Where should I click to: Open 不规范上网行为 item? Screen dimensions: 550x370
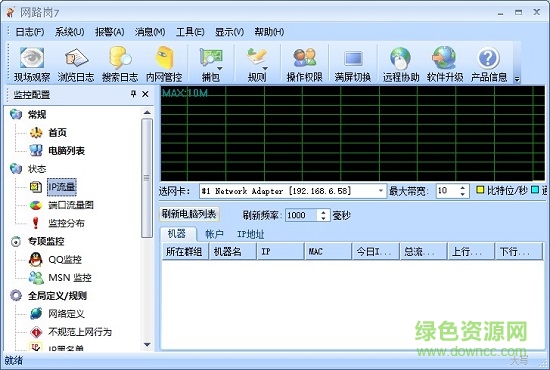pos(80,332)
